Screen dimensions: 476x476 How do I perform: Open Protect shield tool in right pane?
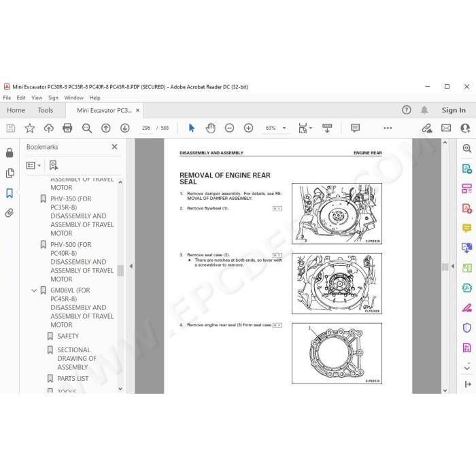(x=466, y=328)
